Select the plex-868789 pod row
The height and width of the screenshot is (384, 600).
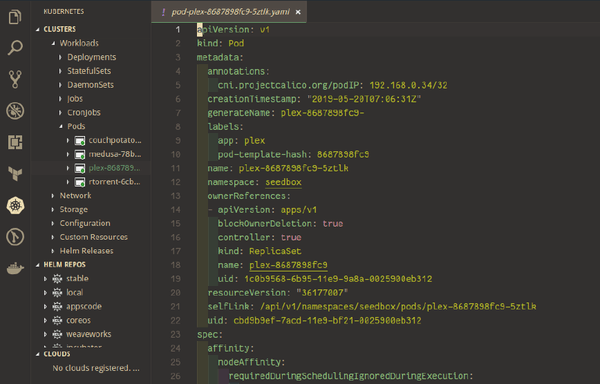(x=91, y=168)
